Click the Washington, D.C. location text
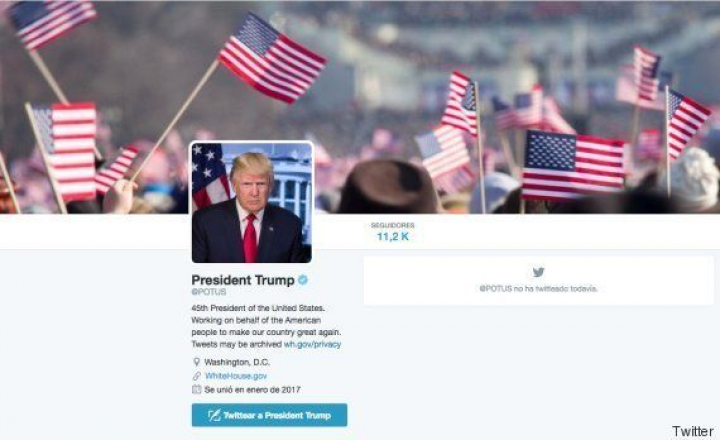 coord(237,362)
